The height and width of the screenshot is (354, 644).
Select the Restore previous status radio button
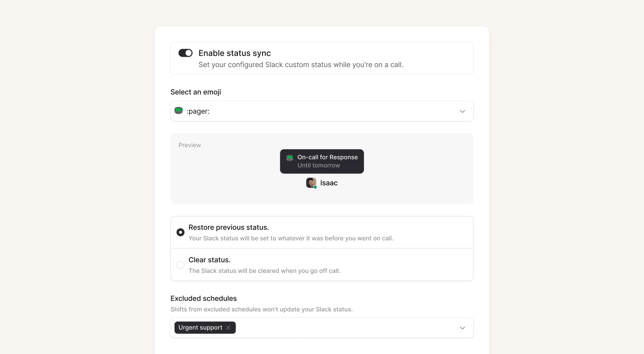(x=180, y=232)
